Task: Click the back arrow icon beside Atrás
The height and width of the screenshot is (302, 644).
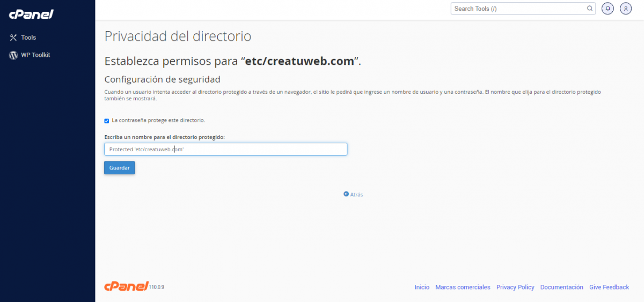Action: [346, 194]
